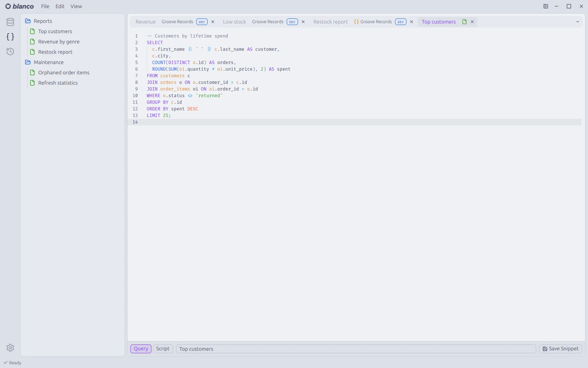588x368 pixels.
Task: Switch to Query mode
Action: [141, 349]
